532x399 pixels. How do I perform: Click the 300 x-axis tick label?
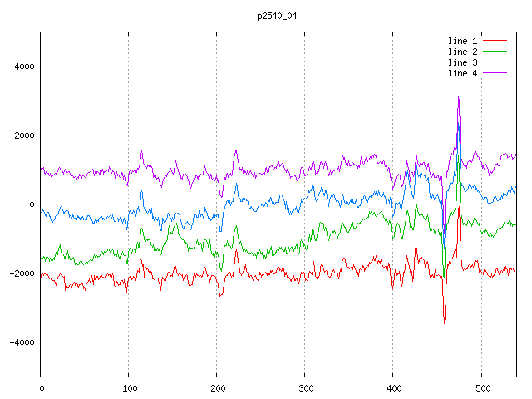[x=305, y=387]
